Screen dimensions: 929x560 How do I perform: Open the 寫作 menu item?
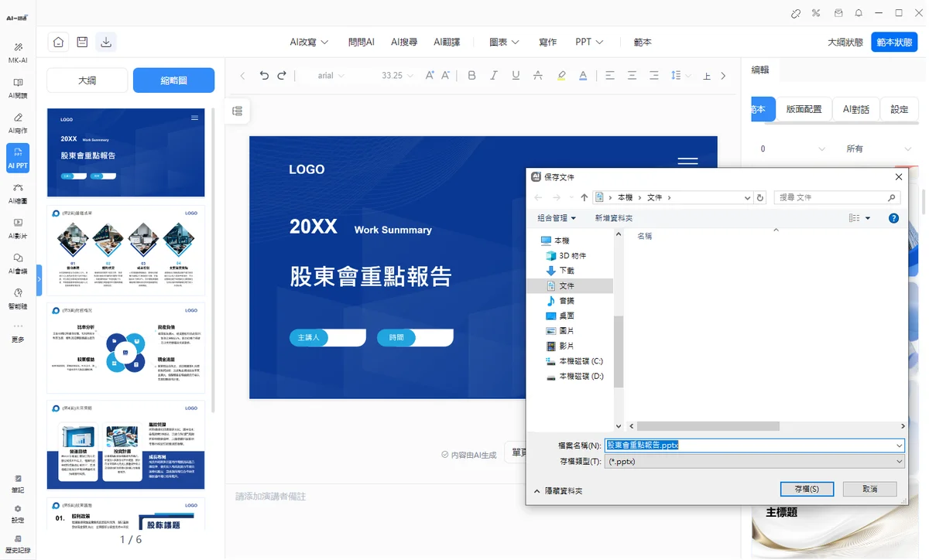tap(547, 42)
